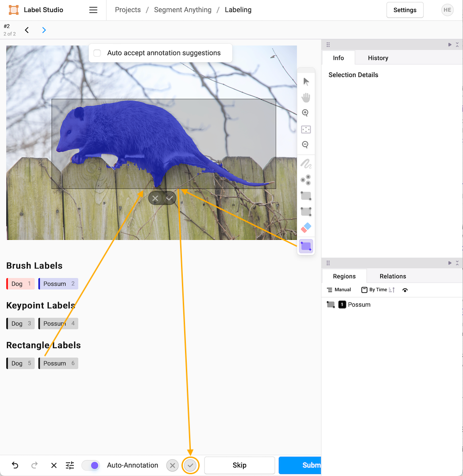The image size is (463, 476).
Task: Collapse the Regions panel with arrow
Action: (450, 263)
